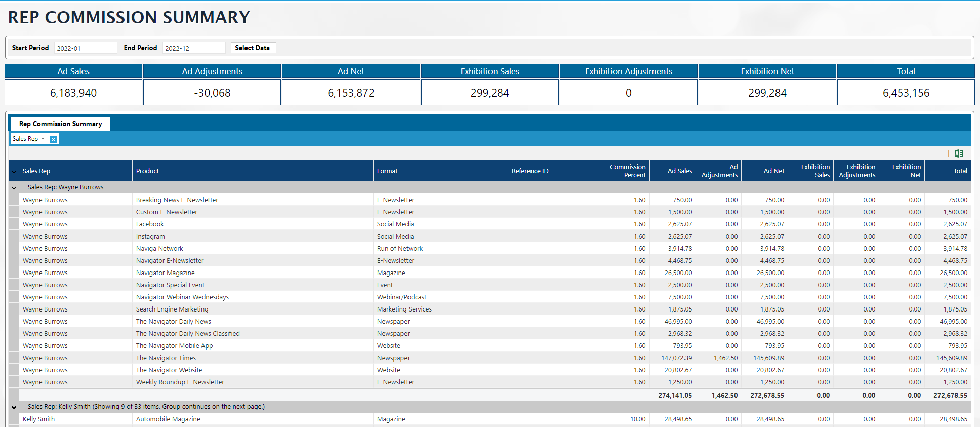Sort by Commission Percent column header

pos(627,171)
